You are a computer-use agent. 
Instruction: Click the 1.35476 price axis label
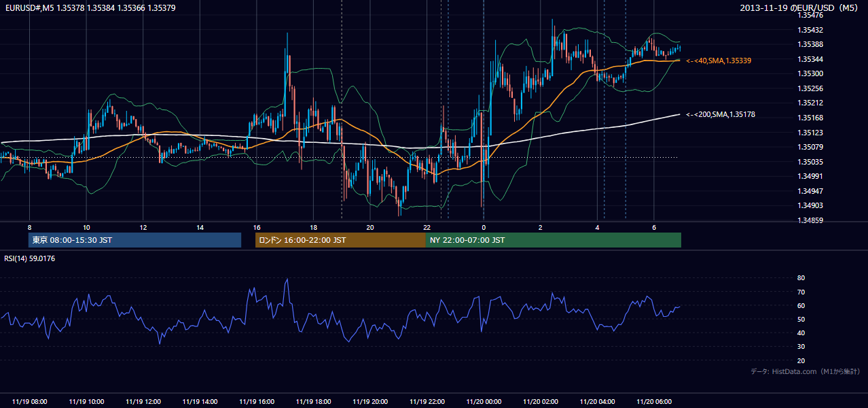[x=810, y=15]
